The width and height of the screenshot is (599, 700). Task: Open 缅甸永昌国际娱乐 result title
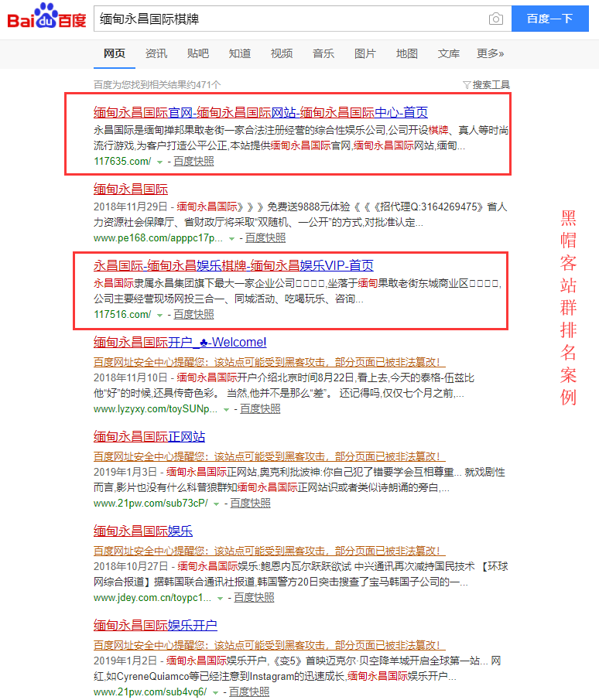[143, 531]
